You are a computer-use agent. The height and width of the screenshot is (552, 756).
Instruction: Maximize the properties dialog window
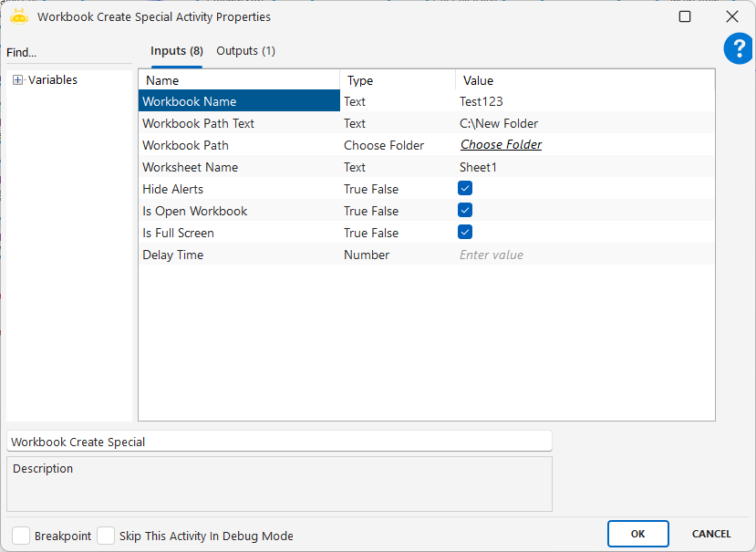click(685, 16)
